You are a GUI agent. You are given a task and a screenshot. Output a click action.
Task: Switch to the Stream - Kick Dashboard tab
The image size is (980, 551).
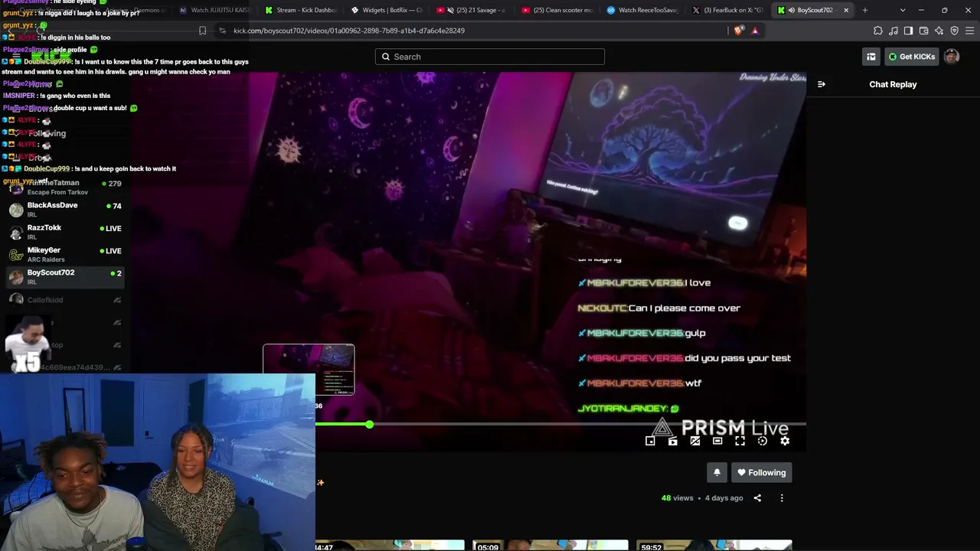click(300, 10)
